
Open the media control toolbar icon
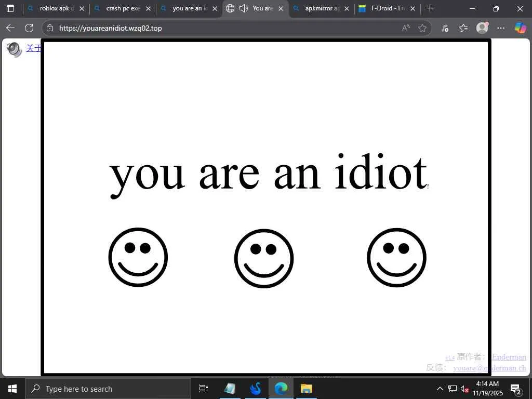click(445, 28)
